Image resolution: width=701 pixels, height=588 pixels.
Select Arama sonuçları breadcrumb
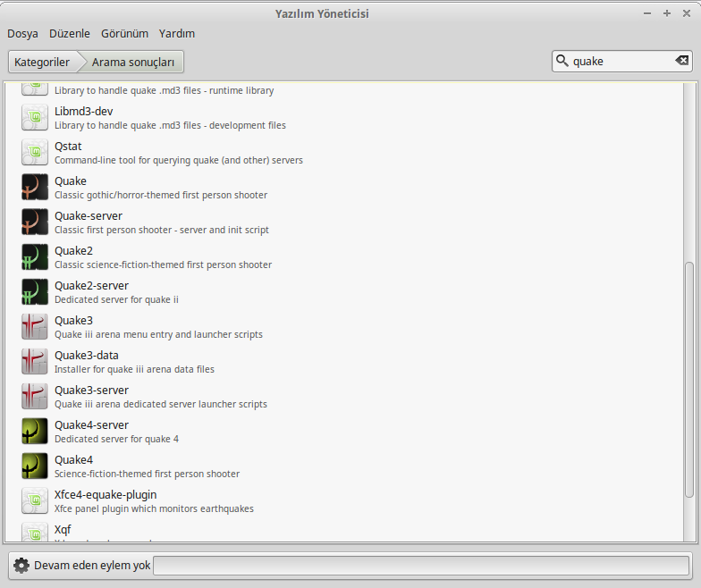coord(132,62)
